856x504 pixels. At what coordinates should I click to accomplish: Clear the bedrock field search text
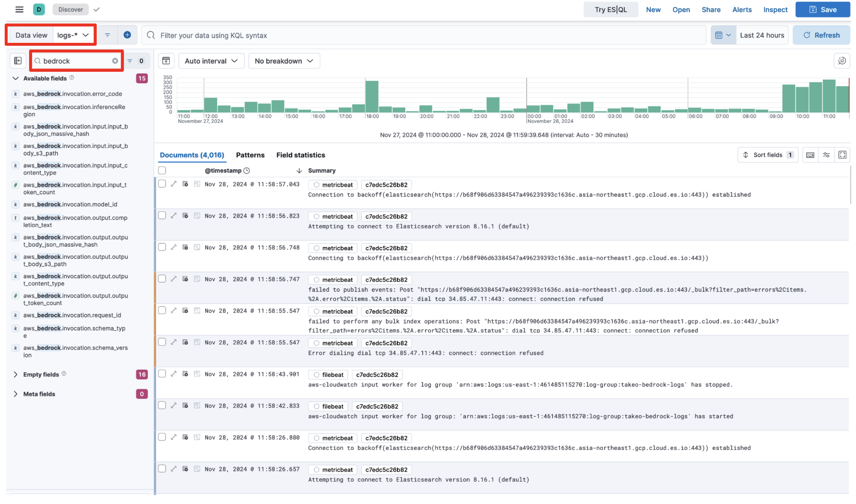pos(115,61)
